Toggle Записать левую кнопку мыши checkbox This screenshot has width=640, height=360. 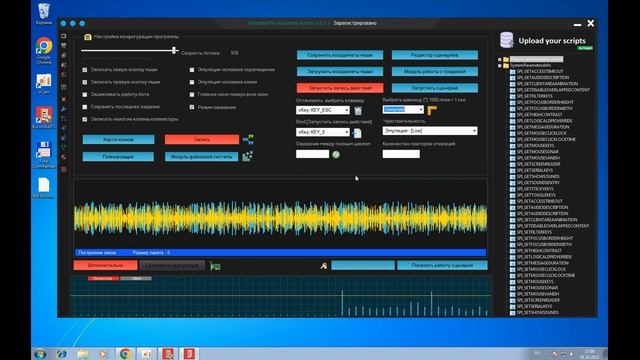click(x=85, y=70)
